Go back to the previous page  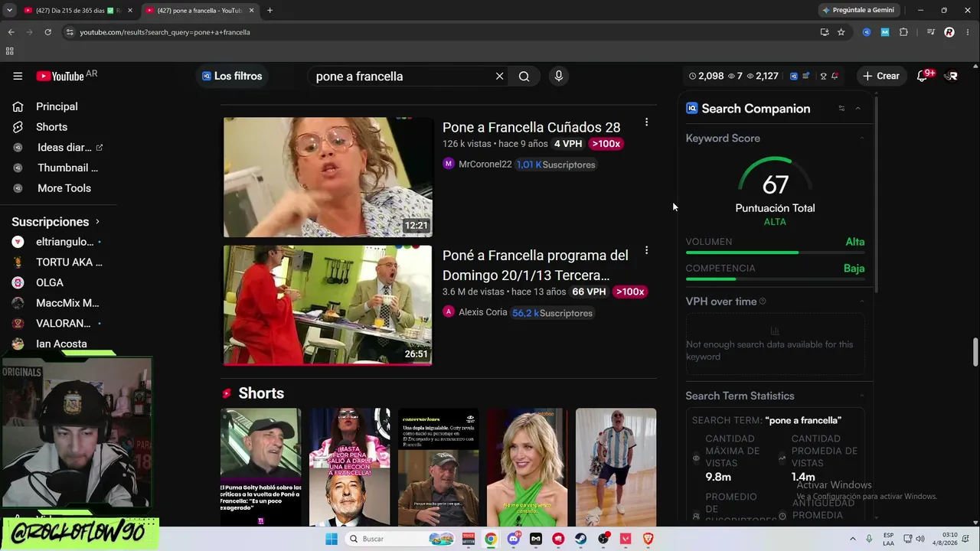coord(11,32)
